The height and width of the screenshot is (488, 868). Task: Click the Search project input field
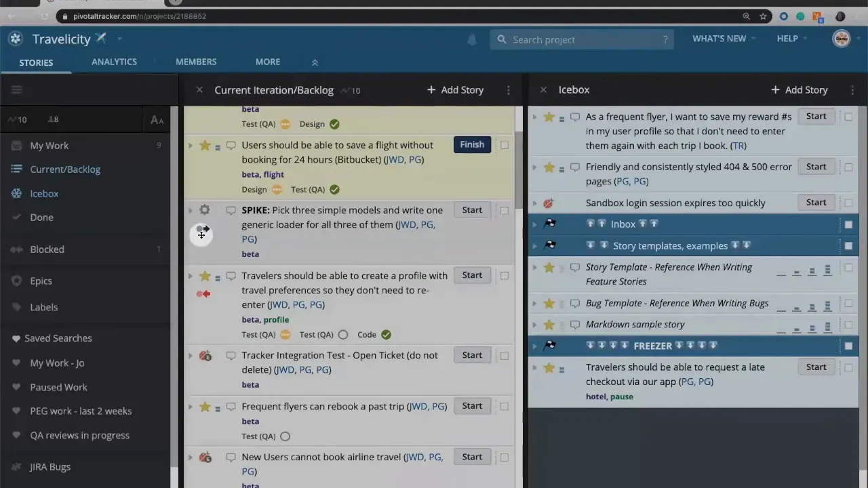[581, 39]
